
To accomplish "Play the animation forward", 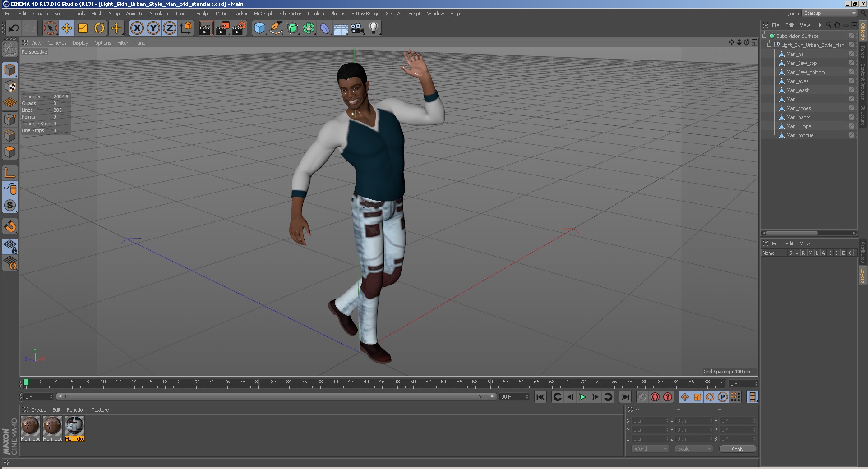I will click(582, 397).
